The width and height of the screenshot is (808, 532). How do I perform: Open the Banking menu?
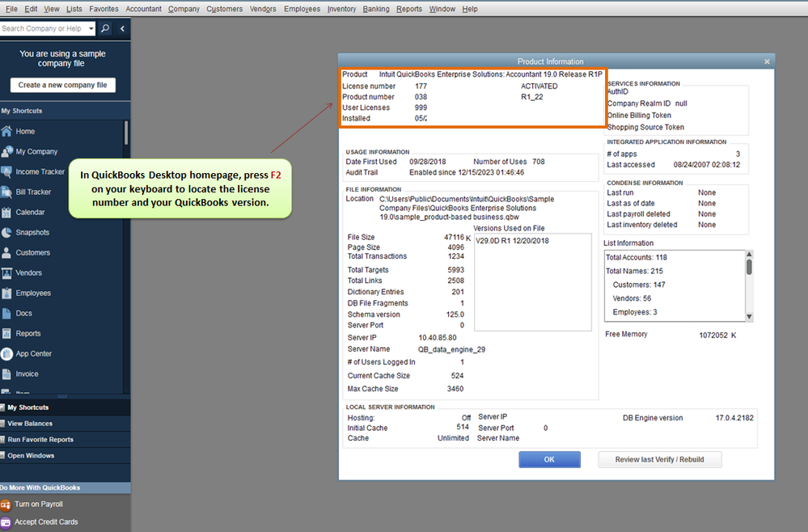(376, 9)
